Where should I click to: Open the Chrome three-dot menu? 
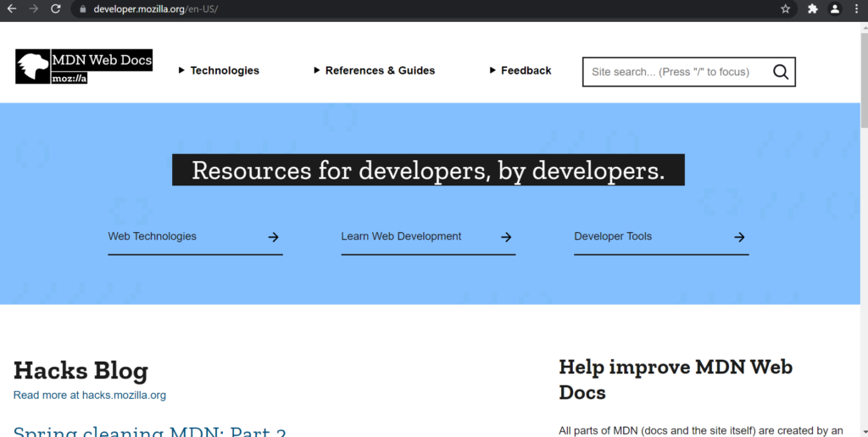tap(856, 8)
